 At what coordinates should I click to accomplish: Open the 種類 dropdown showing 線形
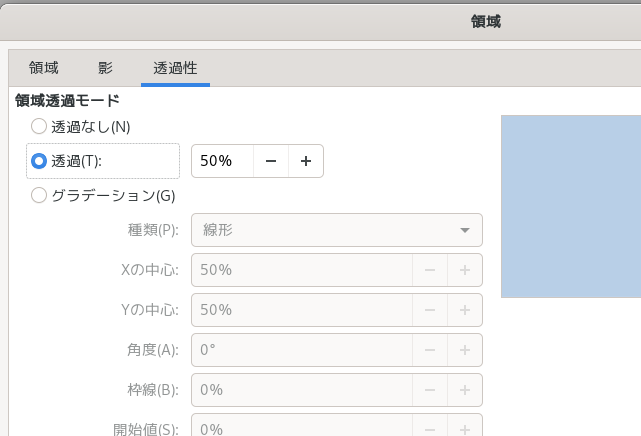tap(337, 230)
